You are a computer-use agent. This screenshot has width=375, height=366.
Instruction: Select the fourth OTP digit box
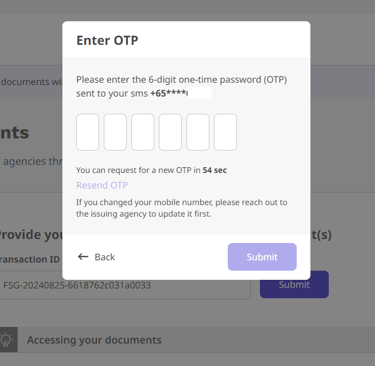point(170,132)
